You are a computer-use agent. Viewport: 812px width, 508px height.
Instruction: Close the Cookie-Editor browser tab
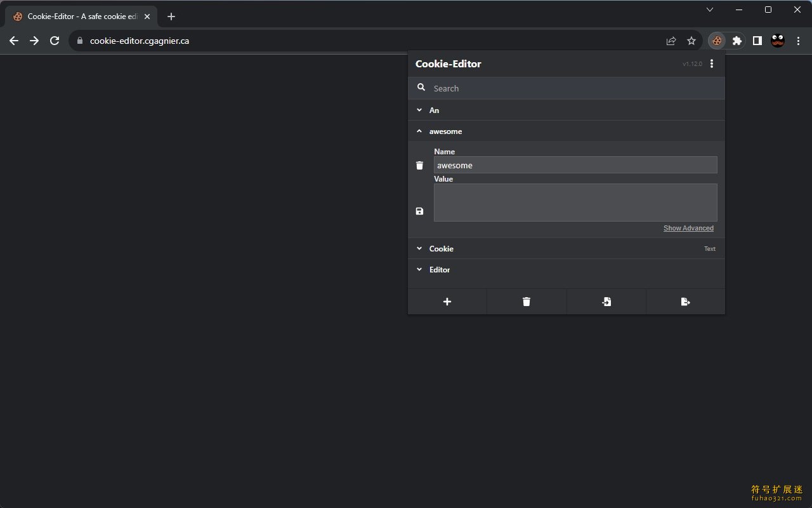click(x=147, y=17)
